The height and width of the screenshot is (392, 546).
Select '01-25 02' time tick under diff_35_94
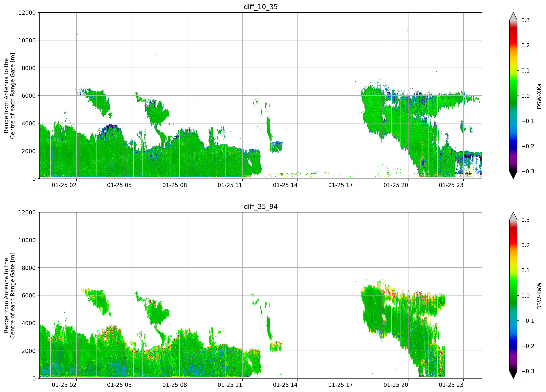click(x=64, y=385)
